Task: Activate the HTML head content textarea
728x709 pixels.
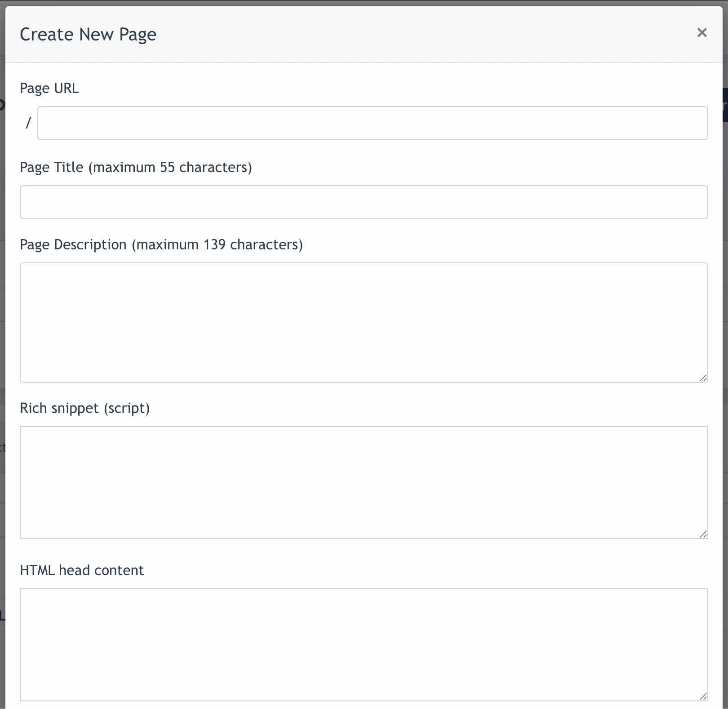Action: [x=364, y=644]
